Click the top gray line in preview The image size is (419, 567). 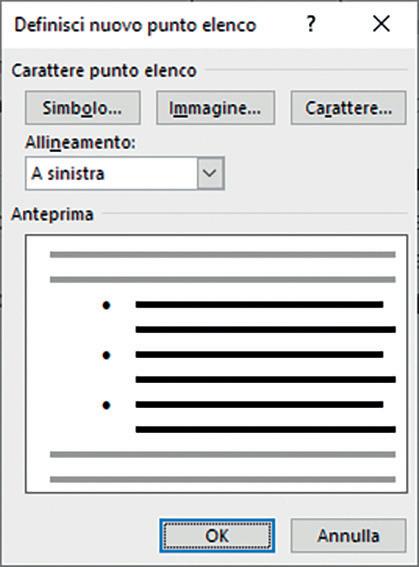click(x=223, y=255)
